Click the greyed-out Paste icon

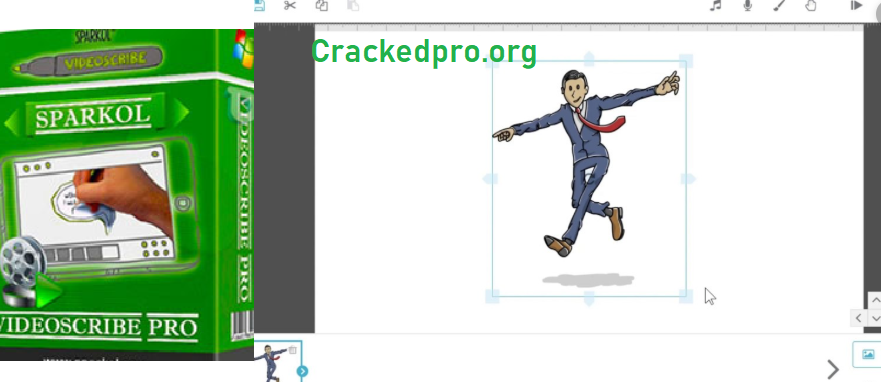point(353,5)
